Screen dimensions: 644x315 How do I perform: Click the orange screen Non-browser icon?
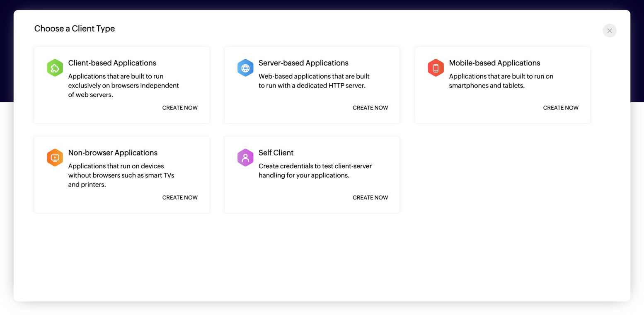(55, 158)
